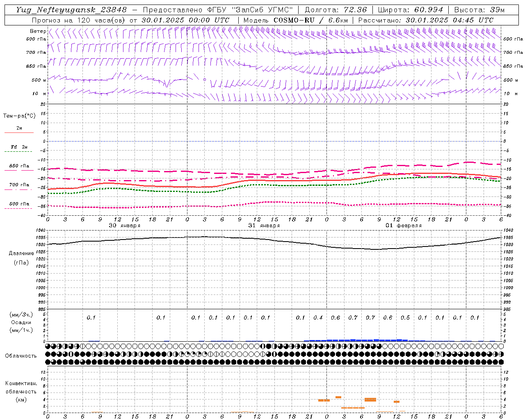Click the station title Yug_Nefteyugansk_23848

pos(71,10)
